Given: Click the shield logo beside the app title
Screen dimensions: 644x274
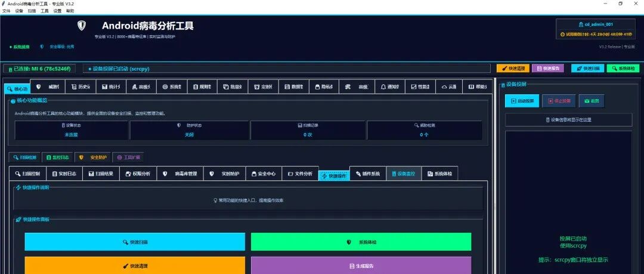Looking at the screenshot, I should (x=81, y=26).
